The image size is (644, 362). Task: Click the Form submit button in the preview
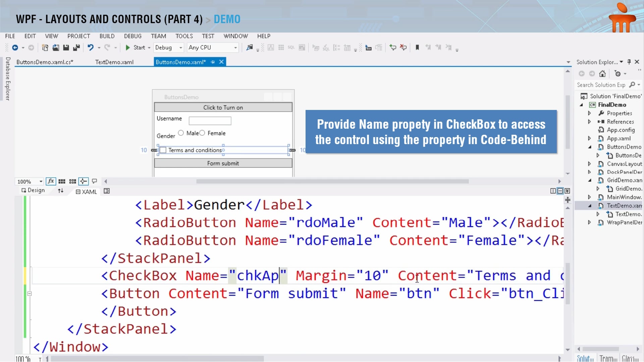pyautogui.click(x=223, y=163)
